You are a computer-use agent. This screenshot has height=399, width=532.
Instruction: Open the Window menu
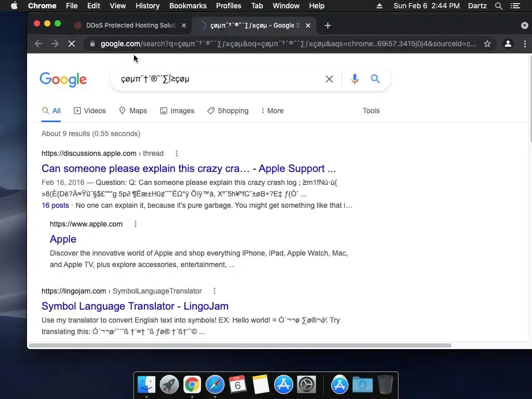coord(286,6)
